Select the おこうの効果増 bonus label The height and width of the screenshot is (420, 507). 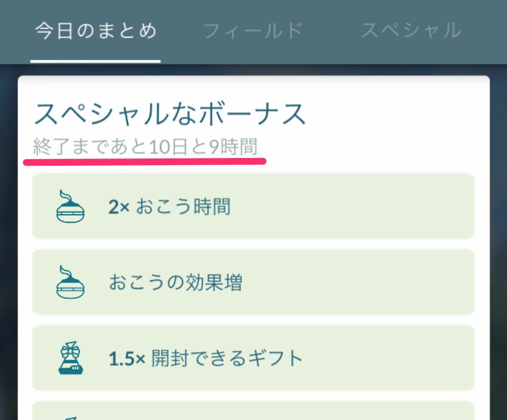click(x=176, y=282)
